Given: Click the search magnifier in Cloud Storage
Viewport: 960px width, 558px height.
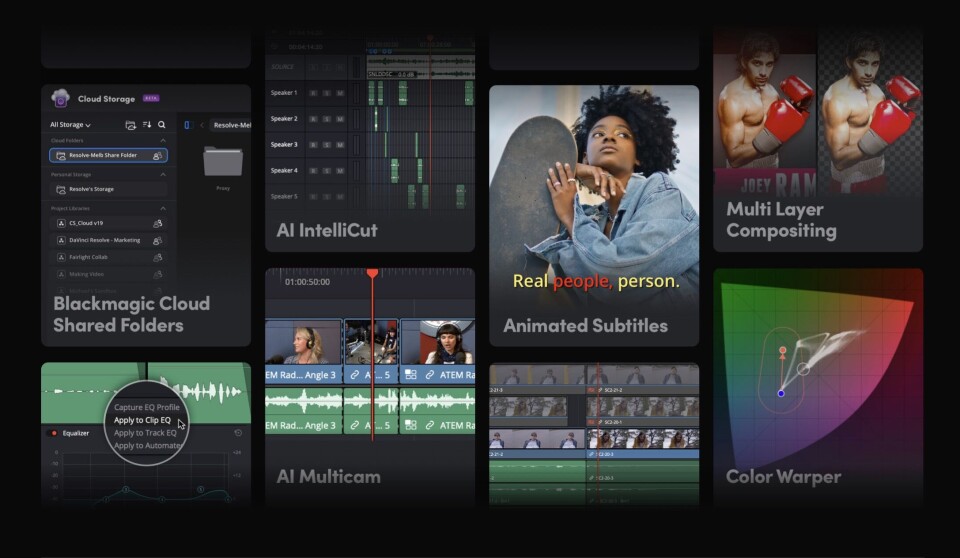Looking at the screenshot, I should (x=162, y=125).
